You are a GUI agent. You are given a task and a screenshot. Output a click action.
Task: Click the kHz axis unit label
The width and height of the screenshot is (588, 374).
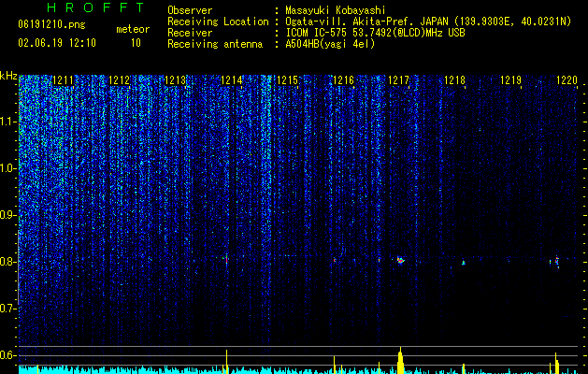[8, 77]
